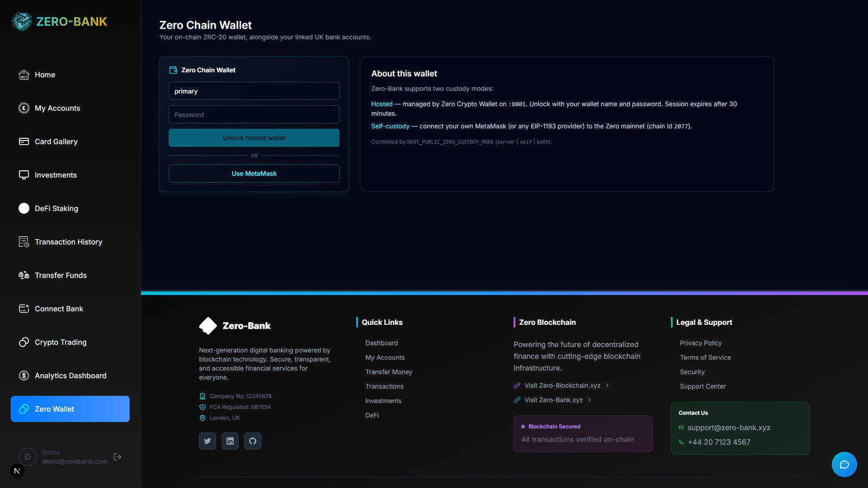Open the LinkedIn social icon
Image resolution: width=868 pixels, height=488 pixels.
pos(230,441)
